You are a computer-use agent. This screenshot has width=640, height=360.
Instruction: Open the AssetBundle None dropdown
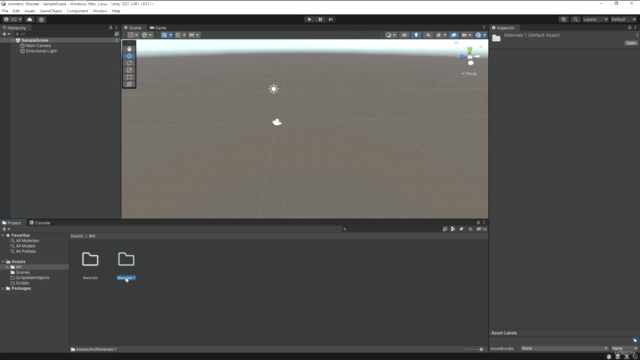564,349
